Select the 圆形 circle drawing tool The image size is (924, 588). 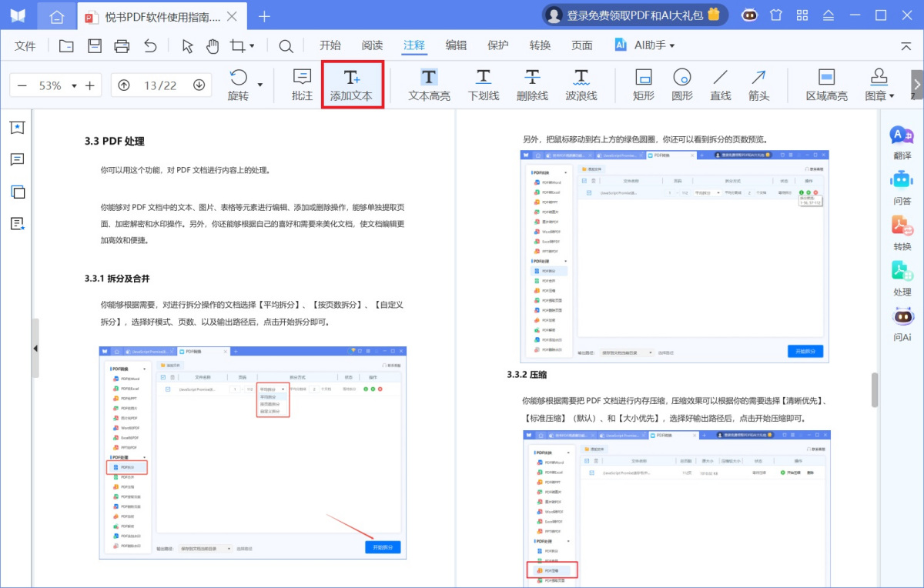tap(681, 83)
